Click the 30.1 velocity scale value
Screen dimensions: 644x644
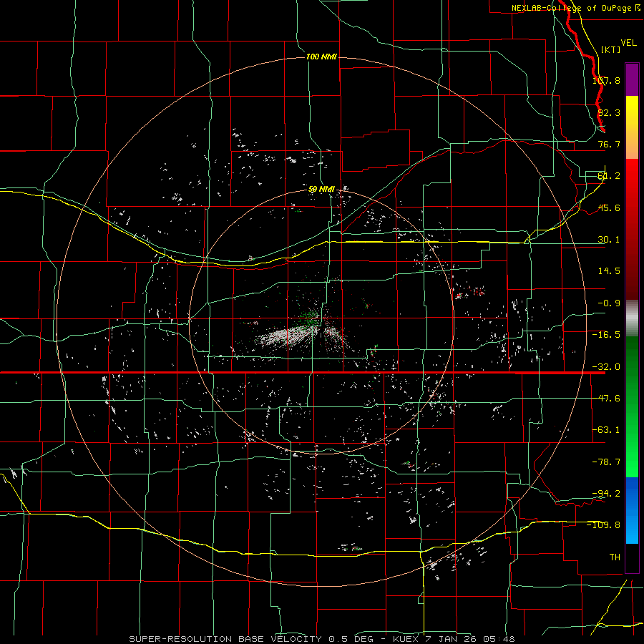(x=609, y=240)
